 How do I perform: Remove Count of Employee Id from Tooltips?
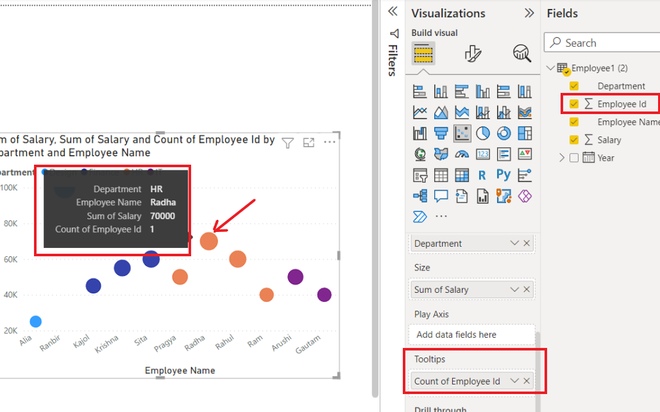pyautogui.click(x=527, y=381)
